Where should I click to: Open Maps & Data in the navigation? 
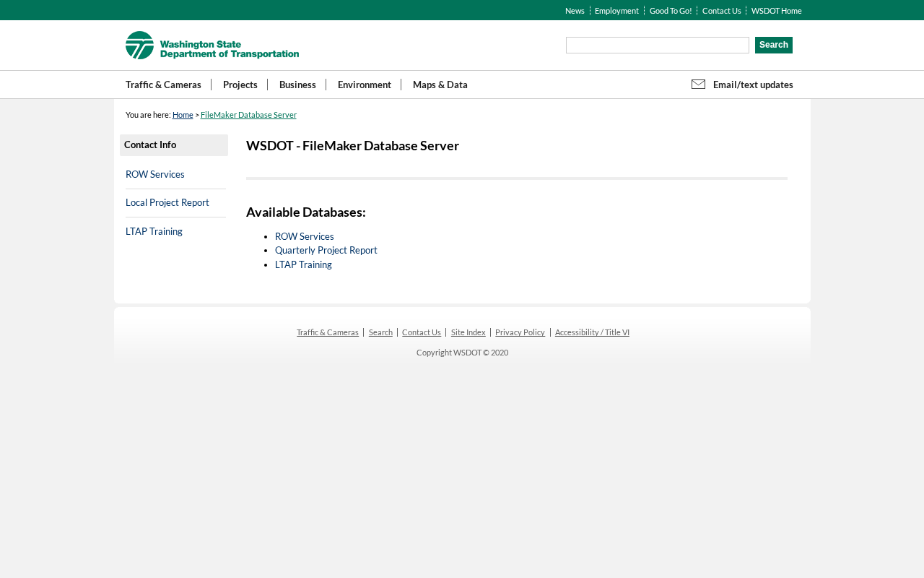[440, 85]
